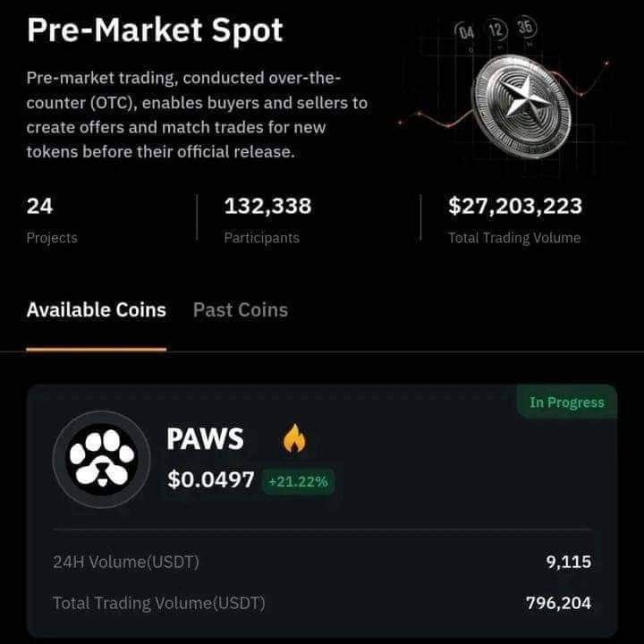Click the Total Trading Volume(USDT) row label
This screenshot has height=644, width=644.
coord(159,603)
